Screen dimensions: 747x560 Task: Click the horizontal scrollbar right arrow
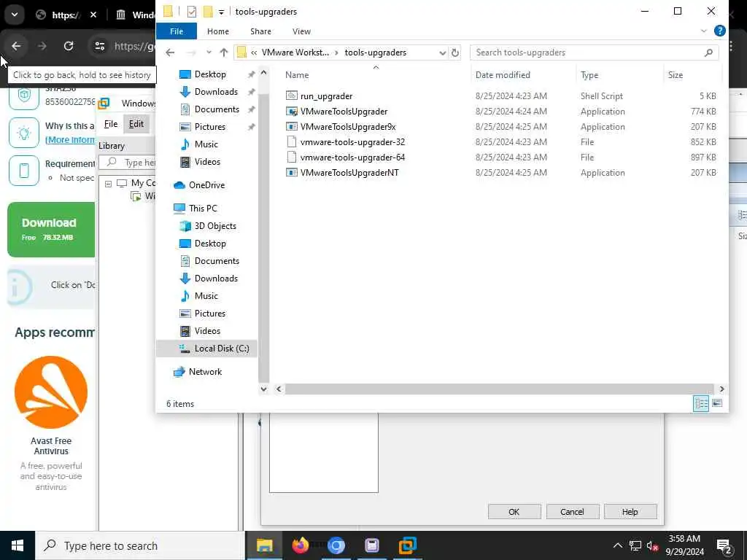(x=721, y=389)
